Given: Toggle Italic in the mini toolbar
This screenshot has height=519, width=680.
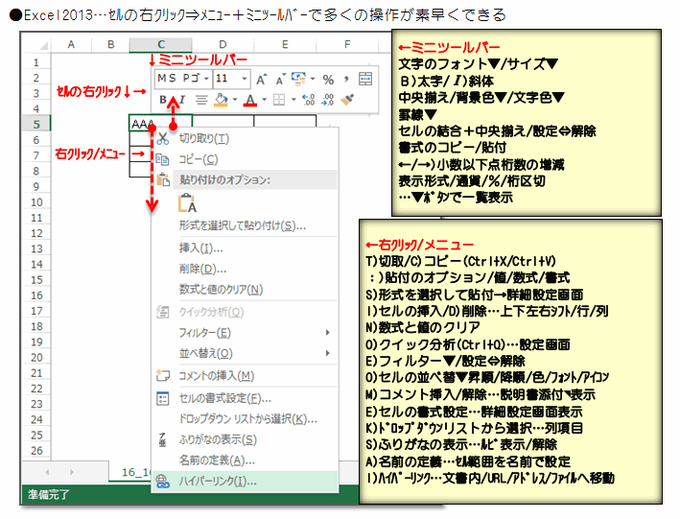Looking at the screenshot, I should (182, 100).
